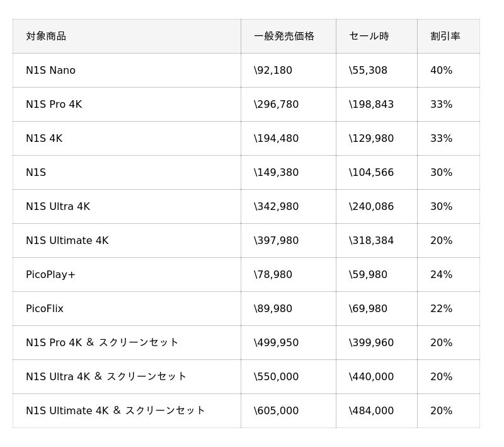The image size is (504, 447).
Task: Click the N1S Nano 40% discount cell
Action: [x=441, y=71]
